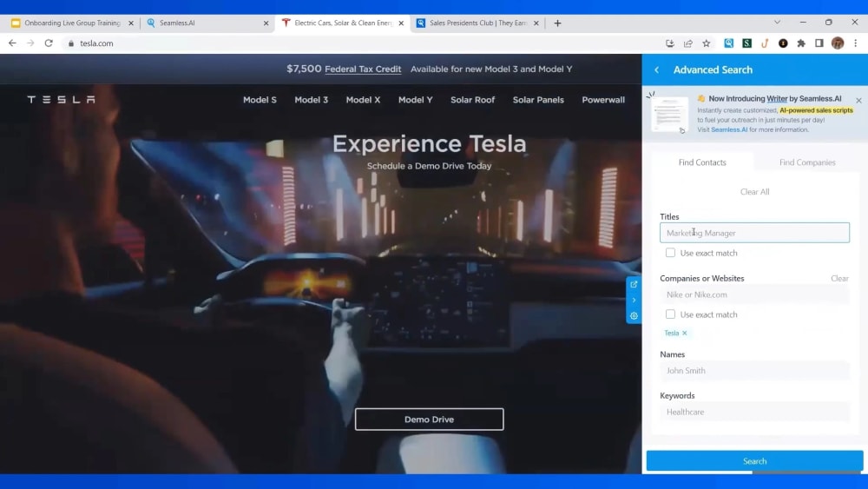Open Seamless.AI link in banner
This screenshot has width=868, height=489.
[729, 129]
